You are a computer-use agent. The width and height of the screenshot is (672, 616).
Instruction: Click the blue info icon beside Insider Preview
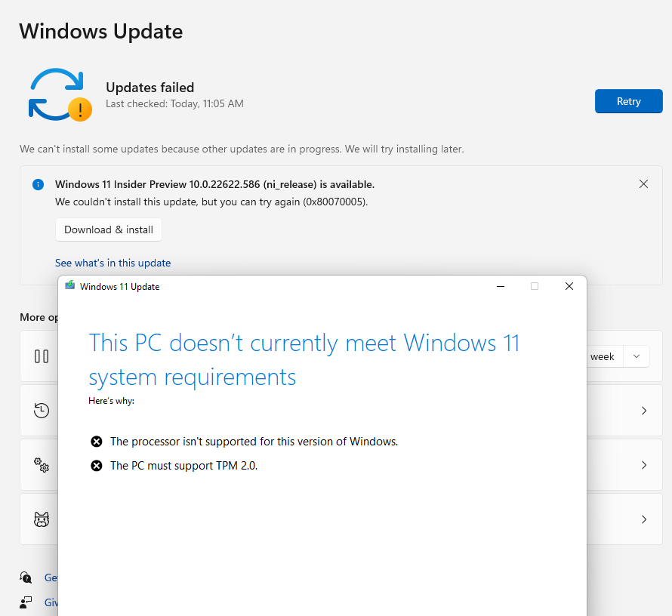tap(39, 185)
